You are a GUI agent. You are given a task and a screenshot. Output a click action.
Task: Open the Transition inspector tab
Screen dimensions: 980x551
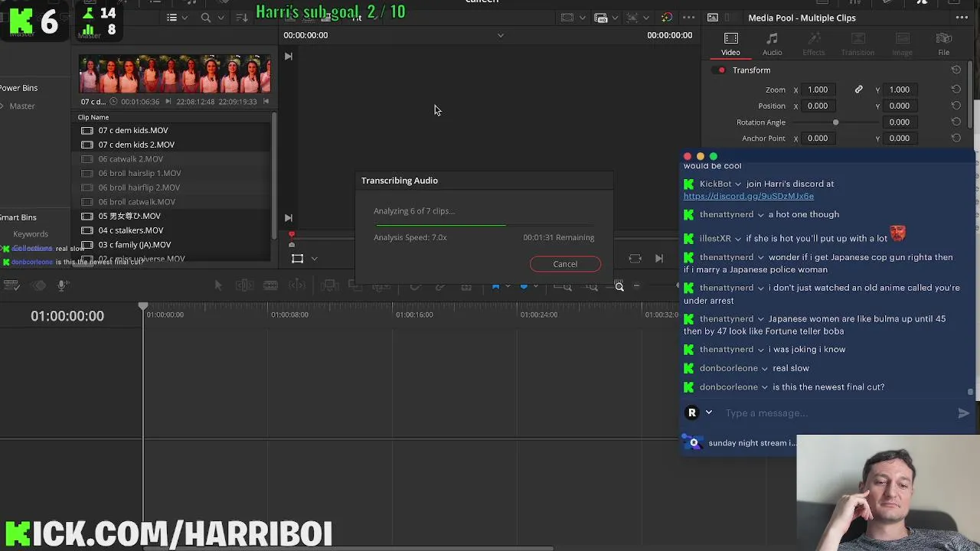point(857,44)
